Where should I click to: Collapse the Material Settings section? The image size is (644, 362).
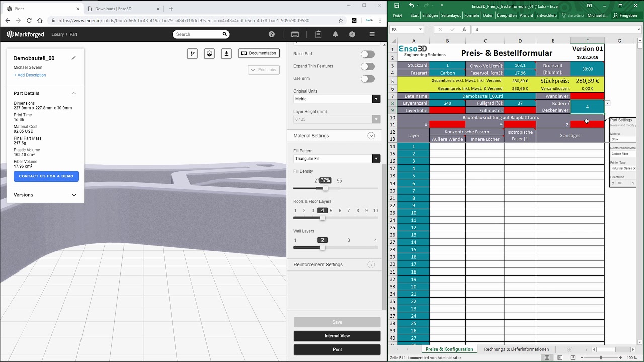click(x=371, y=136)
